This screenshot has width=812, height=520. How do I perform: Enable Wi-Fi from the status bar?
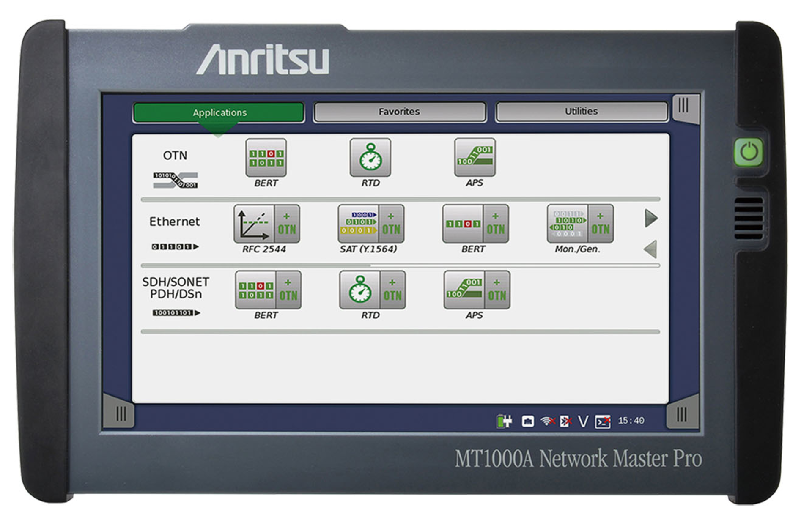tap(547, 420)
